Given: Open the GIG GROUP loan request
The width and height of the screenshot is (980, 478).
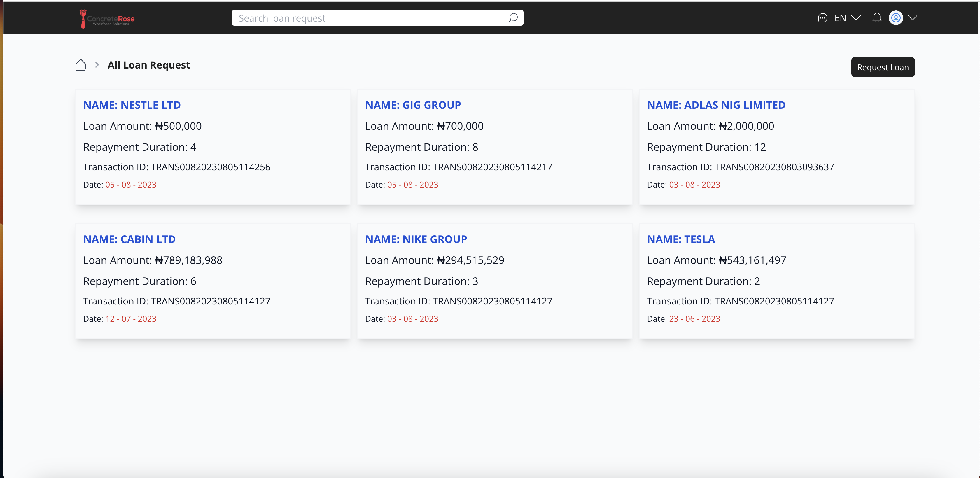Looking at the screenshot, I should click(413, 105).
